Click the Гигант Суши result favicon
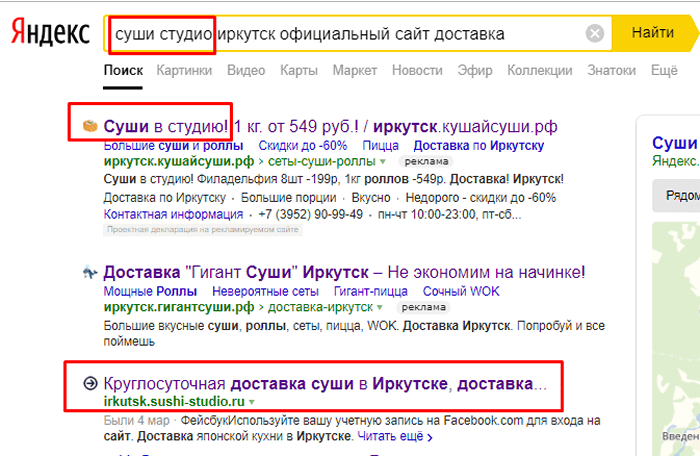Image resolution: width=700 pixels, height=456 pixels. pyautogui.click(x=89, y=271)
